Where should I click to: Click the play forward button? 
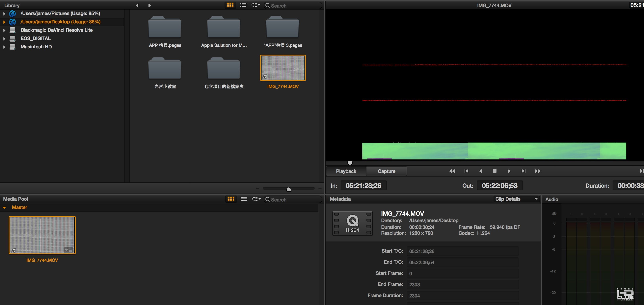coord(509,171)
